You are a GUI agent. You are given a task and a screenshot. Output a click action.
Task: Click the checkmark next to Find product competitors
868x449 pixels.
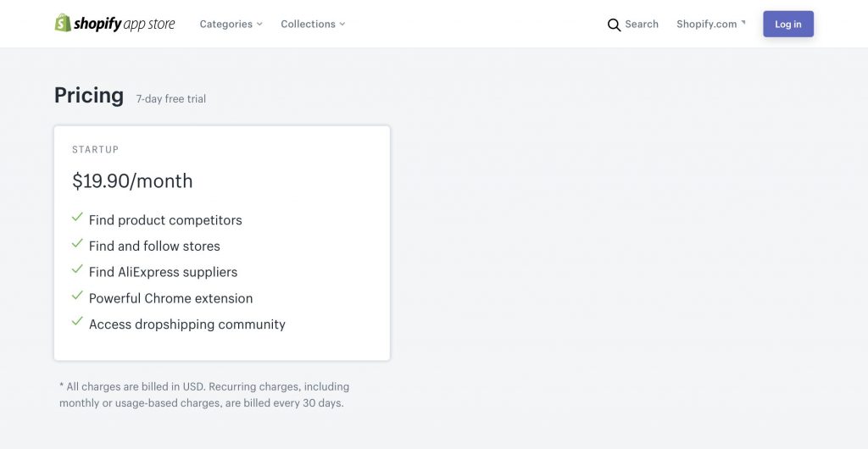point(77,218)
